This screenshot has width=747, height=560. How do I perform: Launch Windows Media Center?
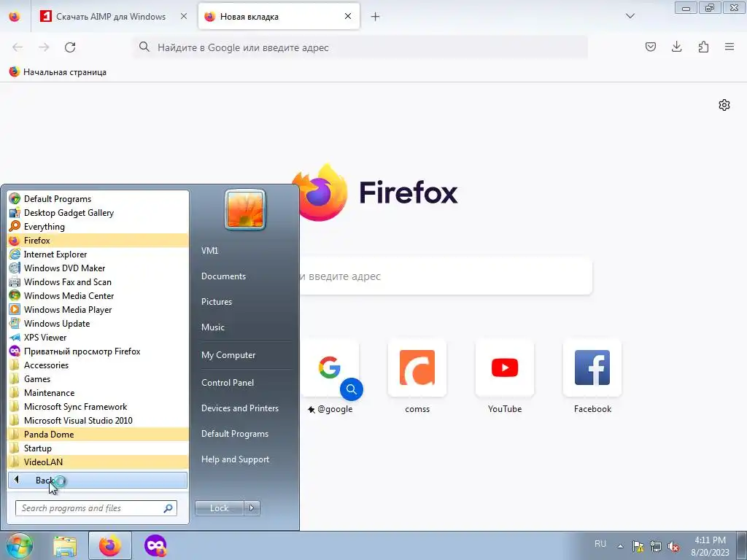(x=98, y=296)
